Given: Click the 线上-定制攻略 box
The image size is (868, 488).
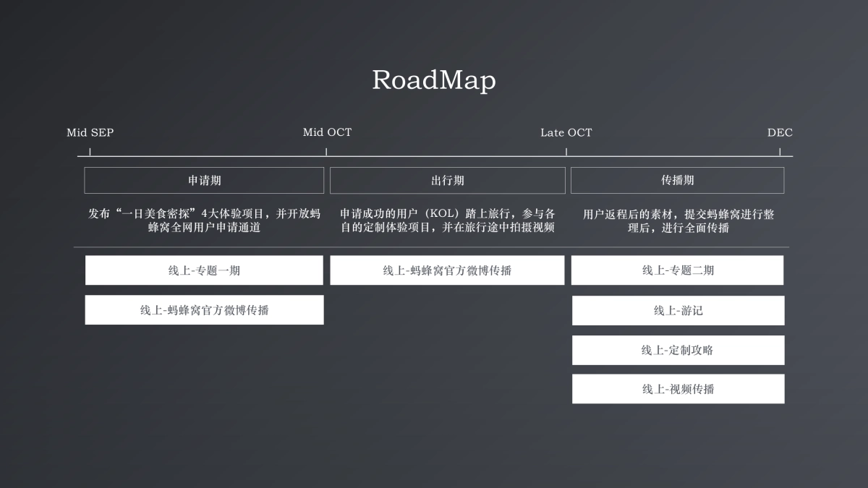Looking at the screenshot, I should pos(678,350).
